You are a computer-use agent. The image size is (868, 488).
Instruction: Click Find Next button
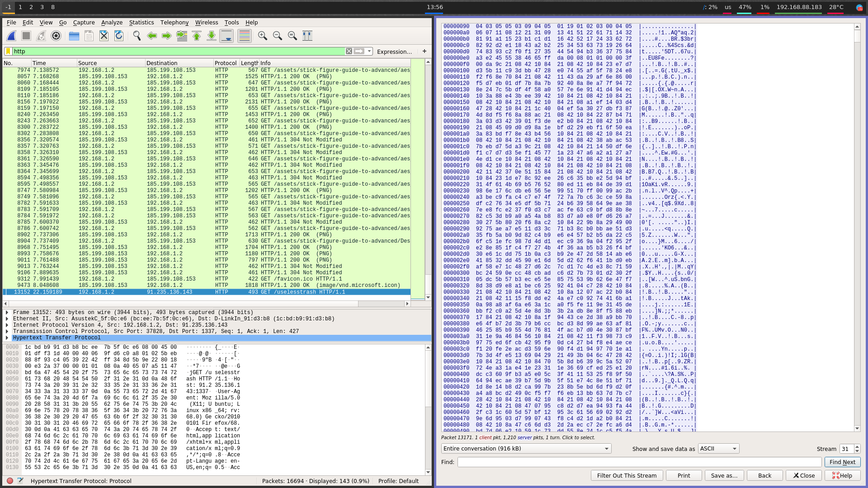point(842,462)
